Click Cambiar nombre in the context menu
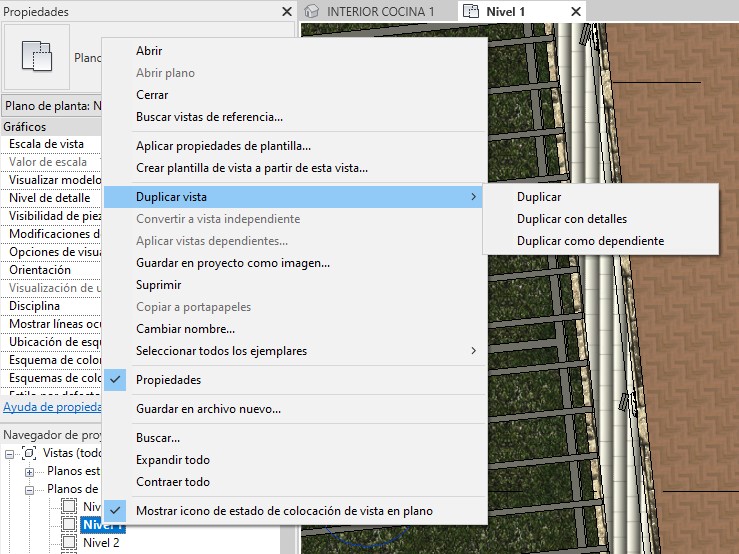This screenshot has height=554, width=739. point(185,329)
